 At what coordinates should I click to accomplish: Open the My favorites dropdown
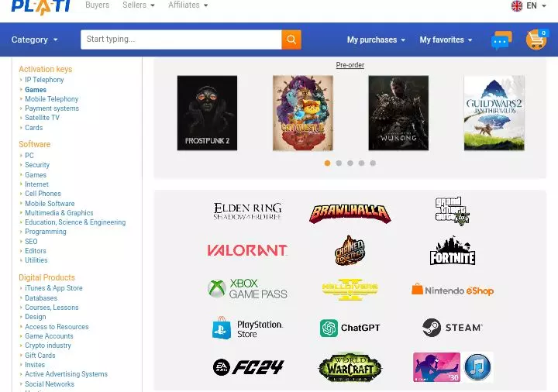tap(446, 40)
